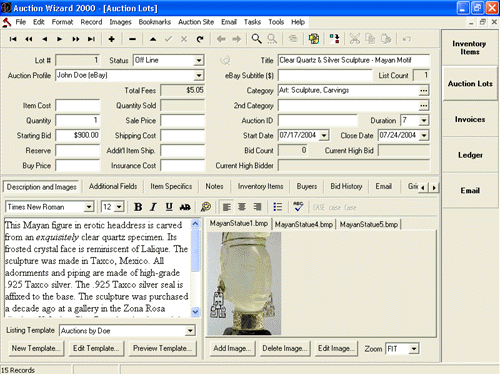Open font size dropdown
The height and width of the screenshot is (374, 500).
click(x=119, y=207)
